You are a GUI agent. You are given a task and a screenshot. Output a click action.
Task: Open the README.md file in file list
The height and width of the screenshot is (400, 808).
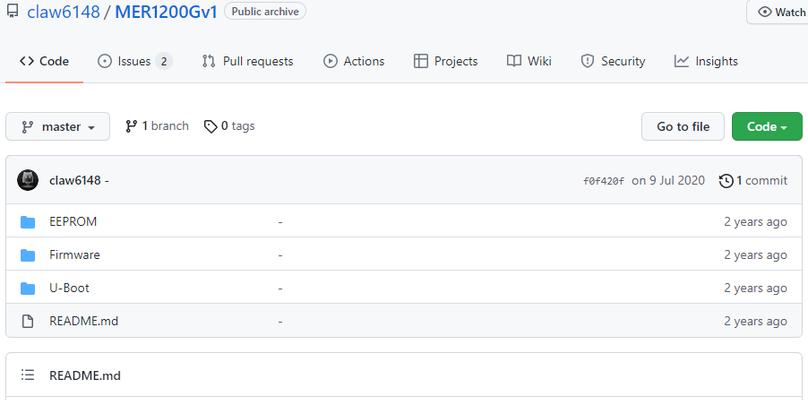tap(84, 321)
